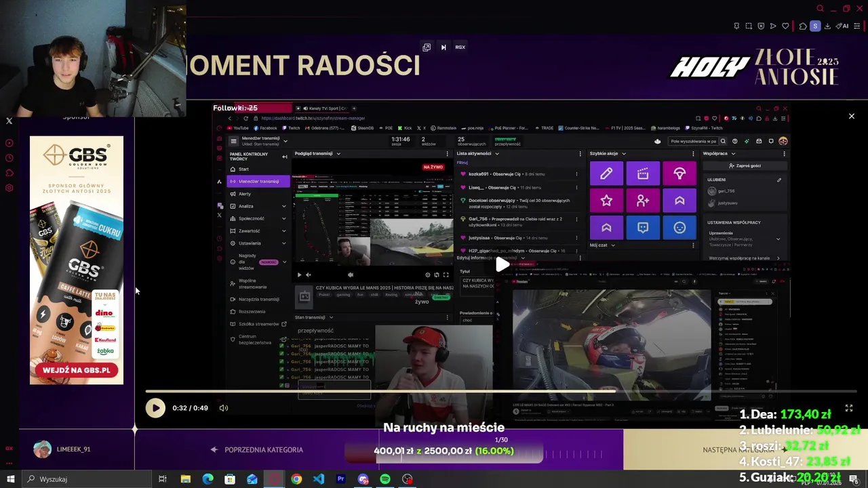
Task: Bookmark the page with the heart icon
Action: pos(785,26)
